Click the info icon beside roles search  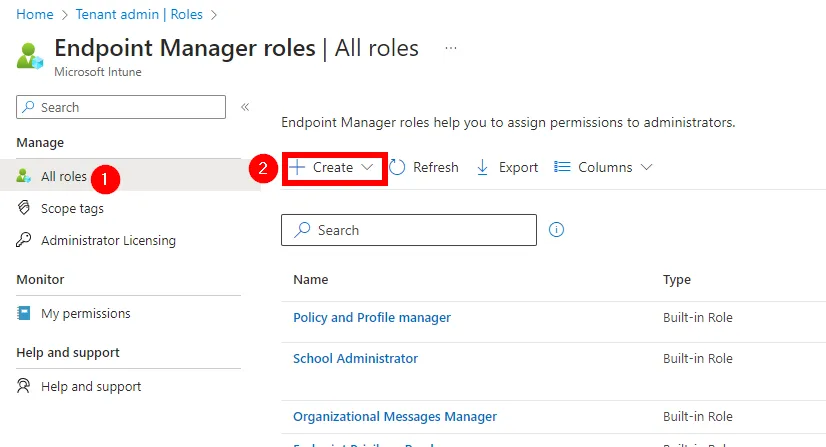pos(557,230)
